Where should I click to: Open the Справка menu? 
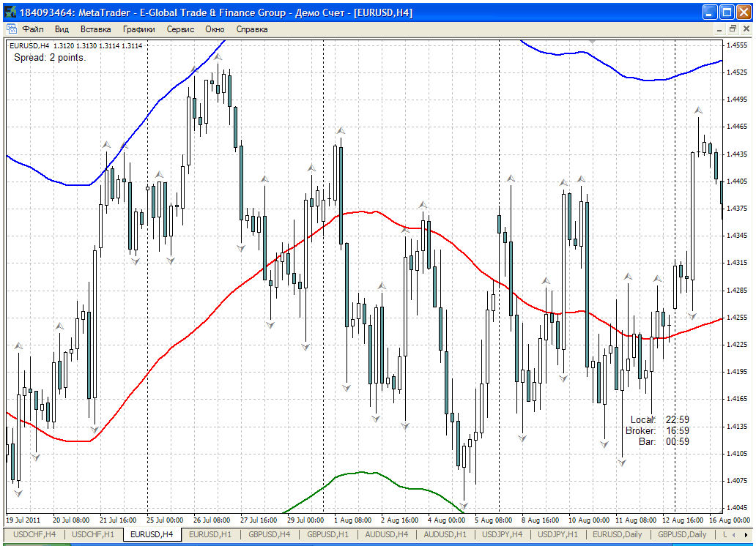tap(252, 29)
